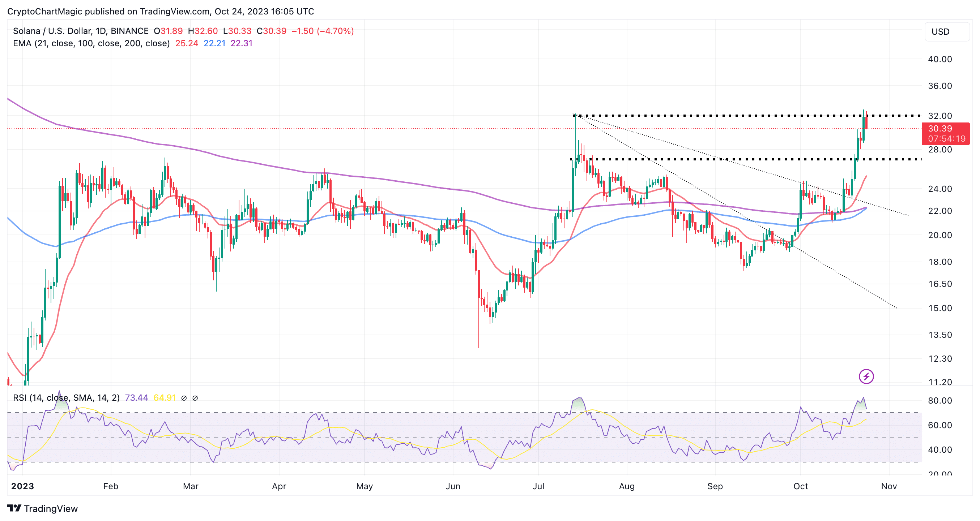Click the Jul time axis label

coord(538,486)
